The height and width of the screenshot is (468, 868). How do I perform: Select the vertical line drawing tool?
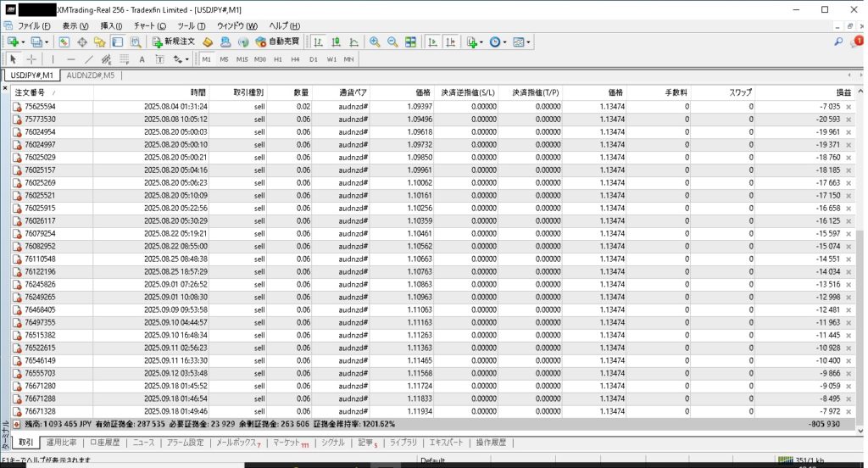pyautogui.click(x=53, y=59)
